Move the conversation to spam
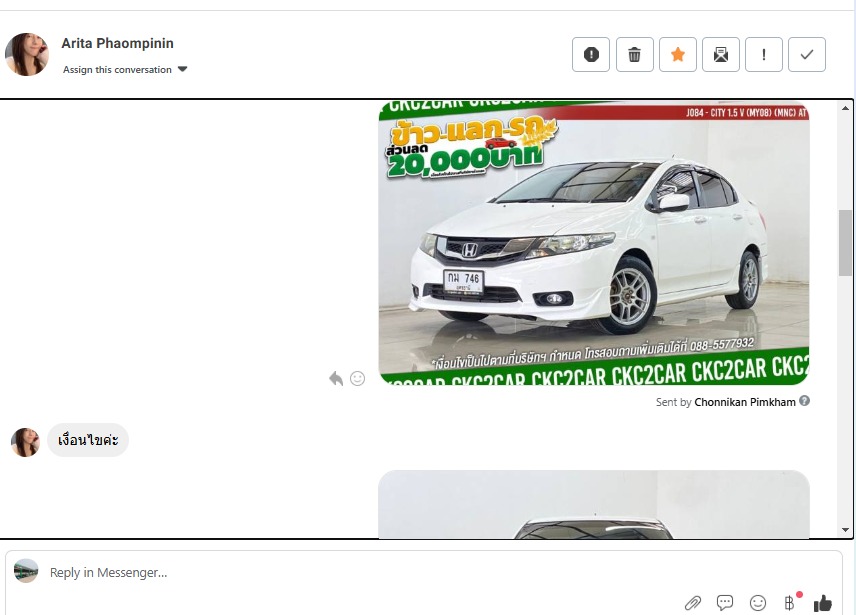 point(591,55)
